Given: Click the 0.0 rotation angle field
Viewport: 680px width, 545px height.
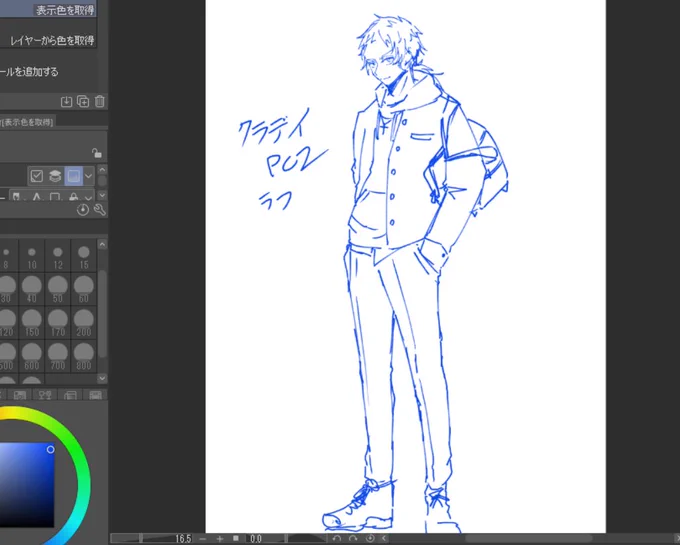Looking at the screenshot, I should coord(256,538).
